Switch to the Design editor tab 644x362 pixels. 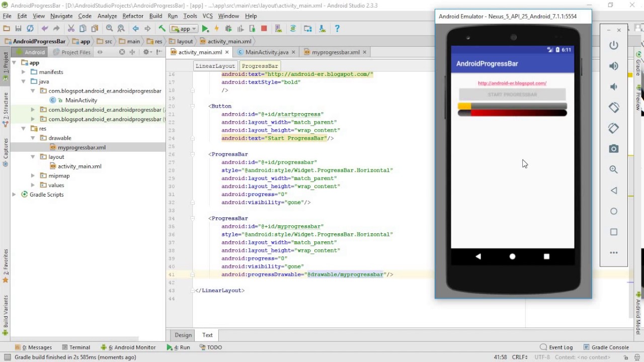(183, 335)
